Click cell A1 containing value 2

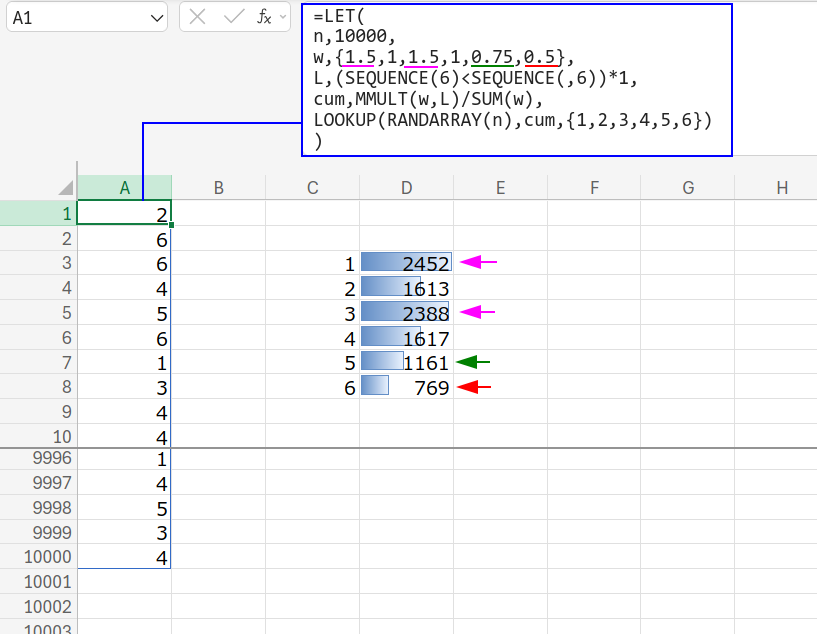tap(124, 213)
